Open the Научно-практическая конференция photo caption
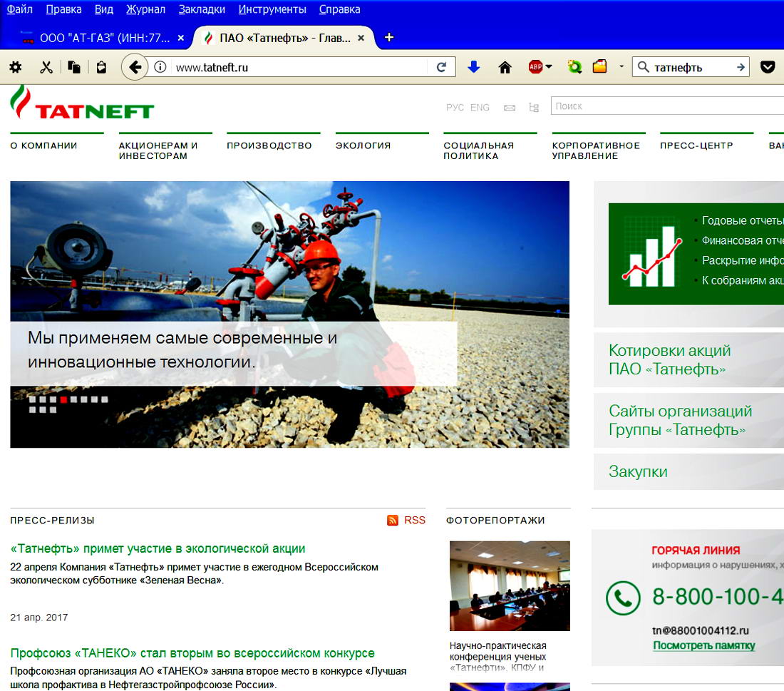The width and height of the screenshot is (784, 691). 498,657
